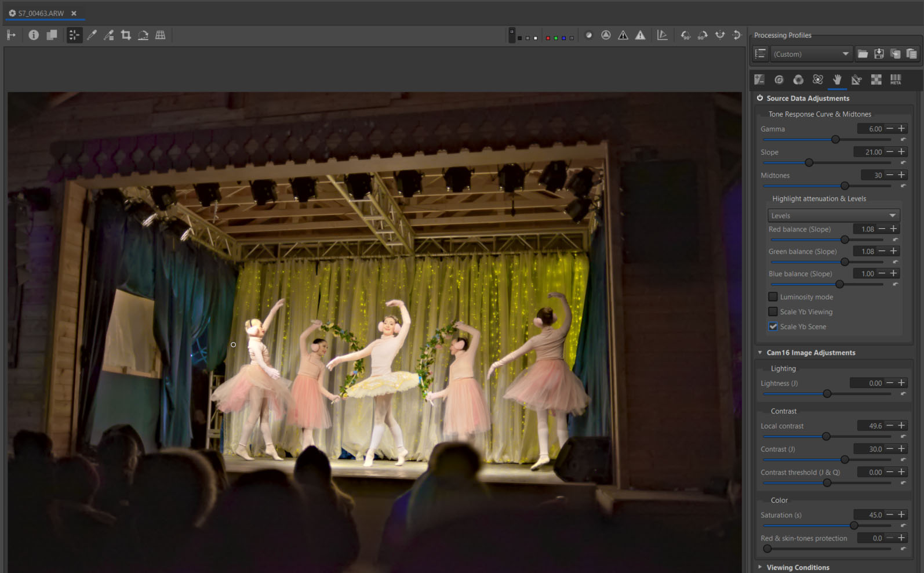
Task: Increase Gamma value with plus button
Action: coord(901,129)
